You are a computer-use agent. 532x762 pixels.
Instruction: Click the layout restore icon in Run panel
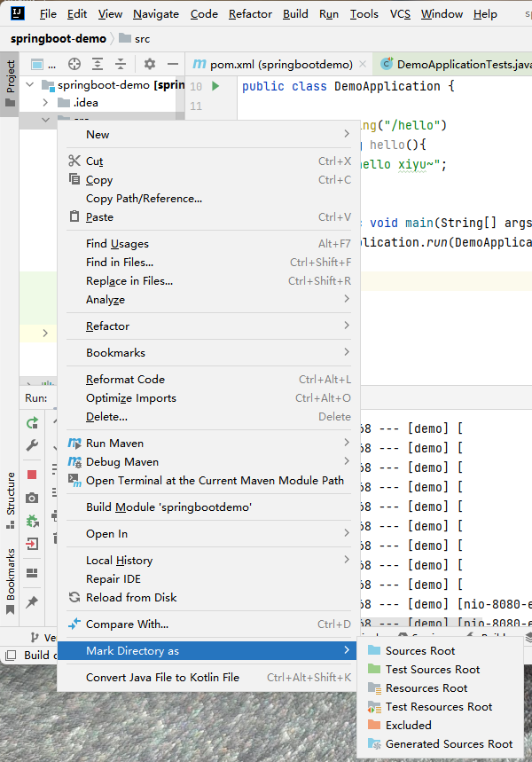(x=32, y=573)
